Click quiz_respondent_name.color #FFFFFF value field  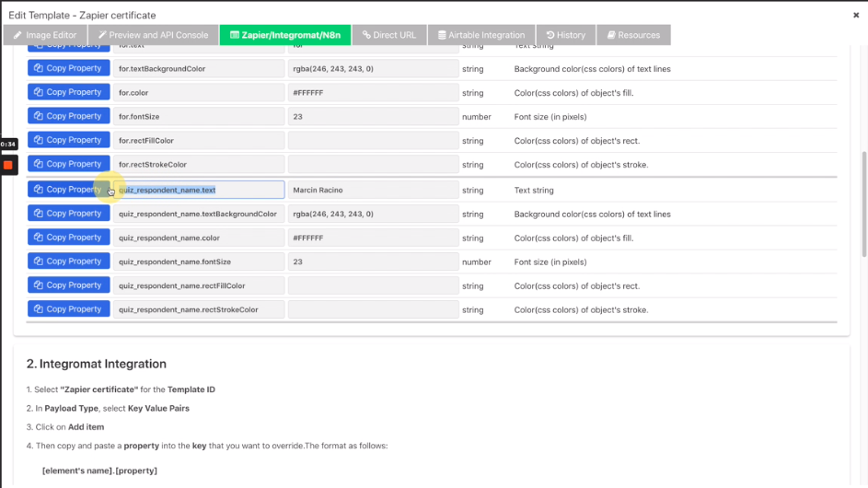click(373, 238)
